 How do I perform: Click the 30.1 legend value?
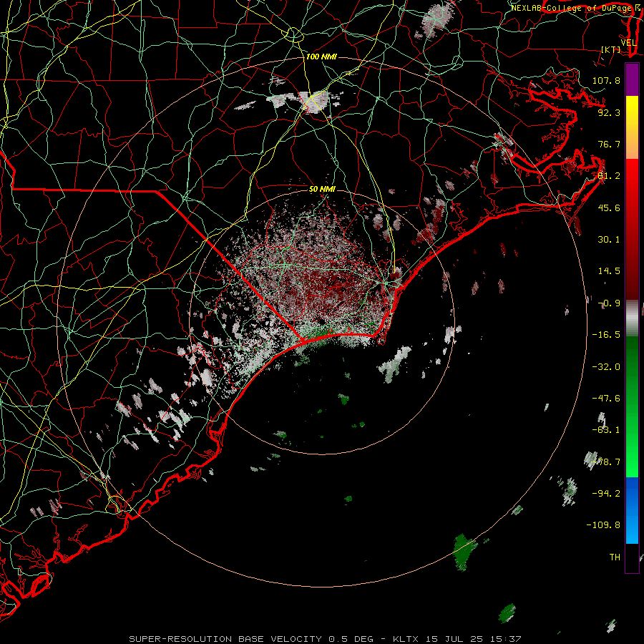coord(609,240)
